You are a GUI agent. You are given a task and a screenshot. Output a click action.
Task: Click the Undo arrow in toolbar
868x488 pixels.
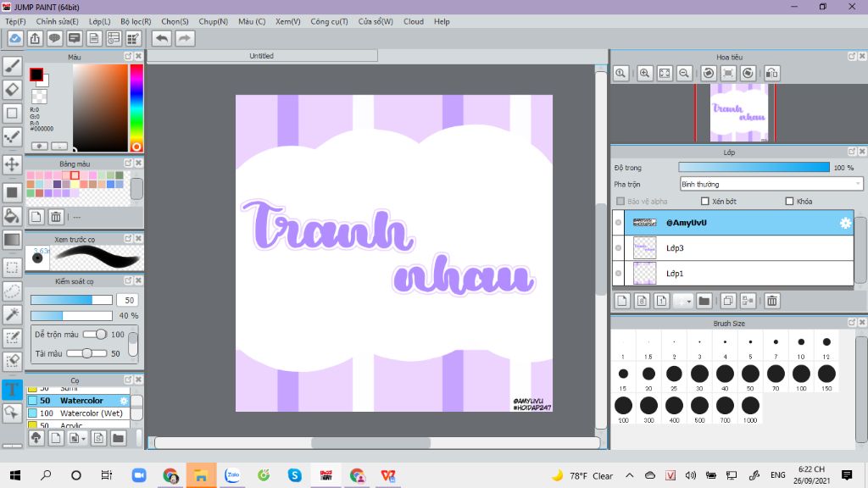tap(161, 38)
